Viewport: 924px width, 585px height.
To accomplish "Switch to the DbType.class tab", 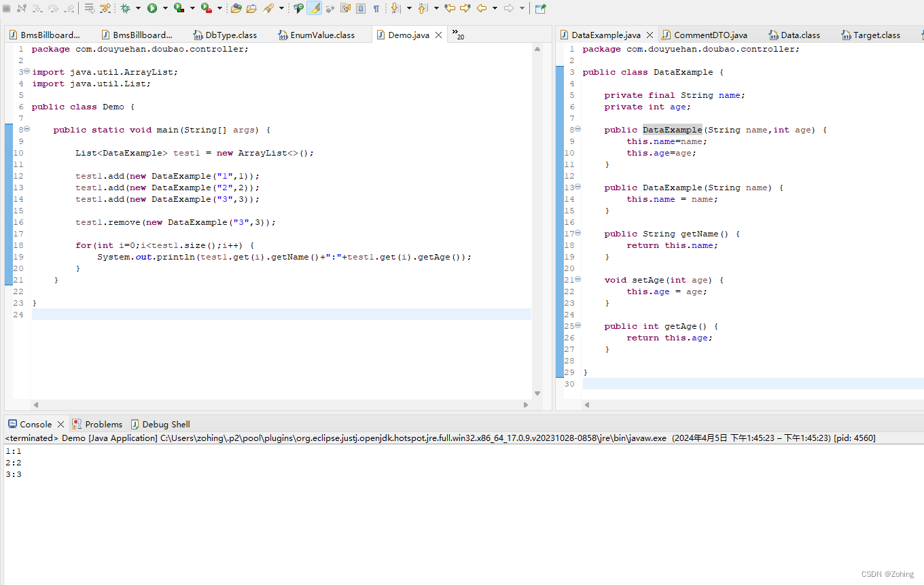I will pyautogui.click(x=225, y=35).
